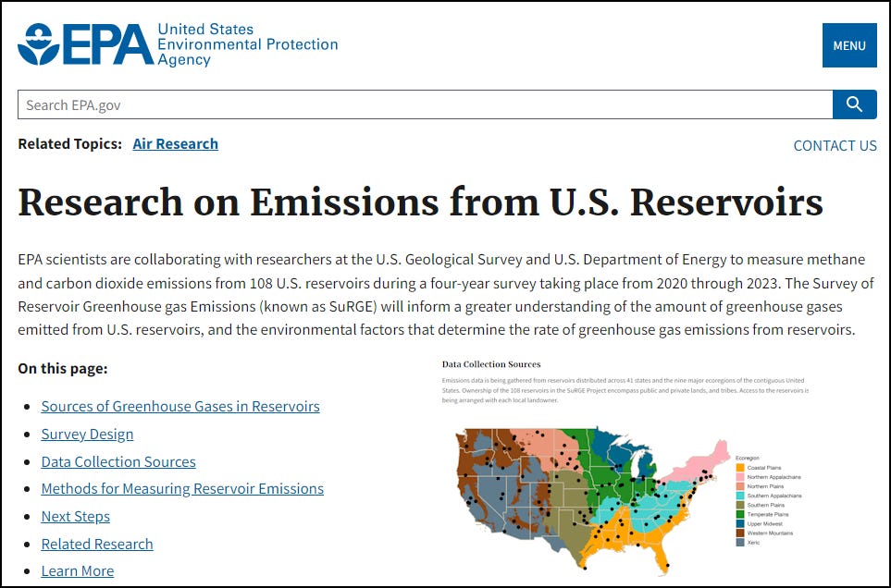The height and width of the screenshot is (588, 891).
Task: Open the Air Research related topic
Action: pos(175,144)
